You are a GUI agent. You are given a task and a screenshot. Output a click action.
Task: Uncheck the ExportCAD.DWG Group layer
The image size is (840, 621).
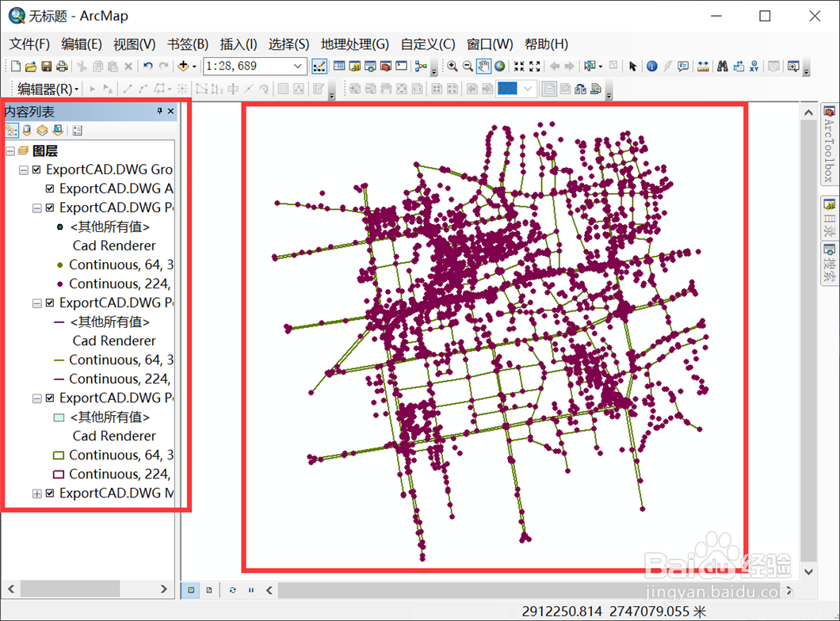[36, 170]
